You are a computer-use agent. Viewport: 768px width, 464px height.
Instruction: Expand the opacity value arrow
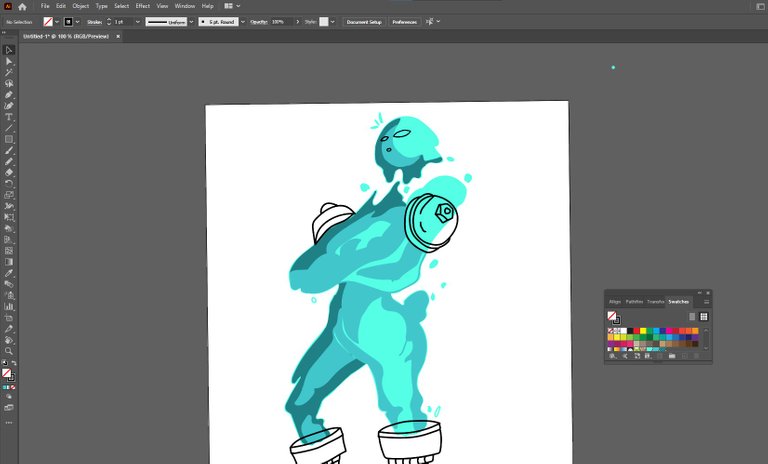point(297,22)
